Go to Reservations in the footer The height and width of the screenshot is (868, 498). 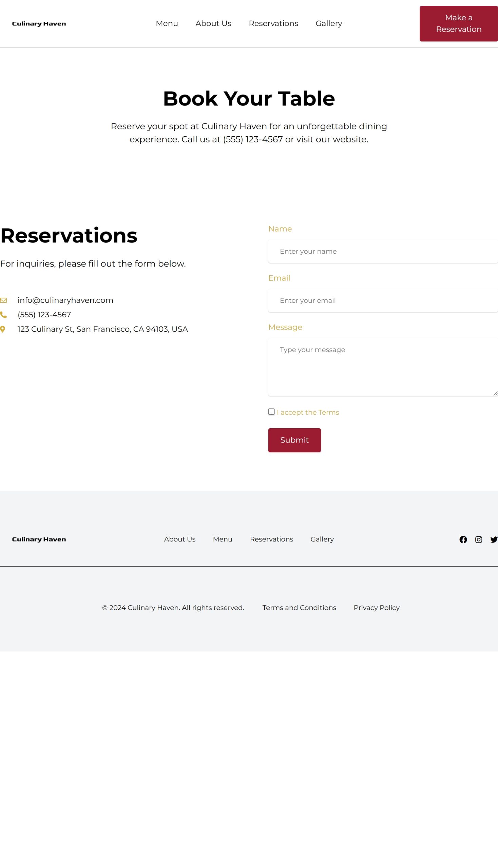(x=271, y=539)
